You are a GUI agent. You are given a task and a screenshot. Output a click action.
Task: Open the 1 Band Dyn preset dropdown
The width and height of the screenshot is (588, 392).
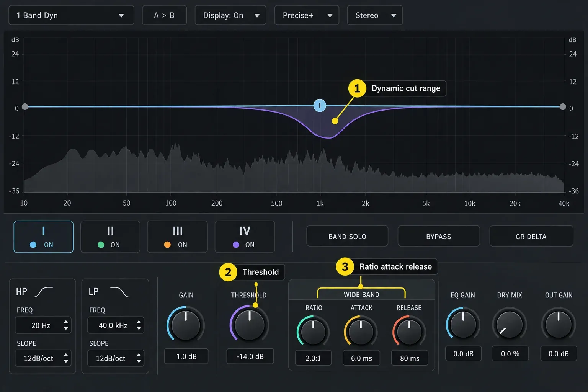[71, 15]
